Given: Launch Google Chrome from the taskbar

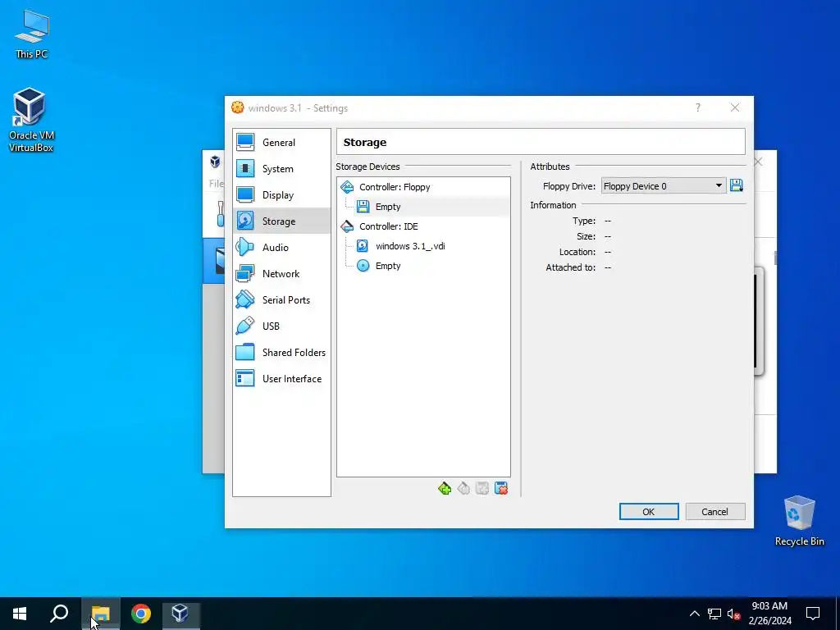Looking at the screenshot, I should pyautogui.click(x=141, y=614).
